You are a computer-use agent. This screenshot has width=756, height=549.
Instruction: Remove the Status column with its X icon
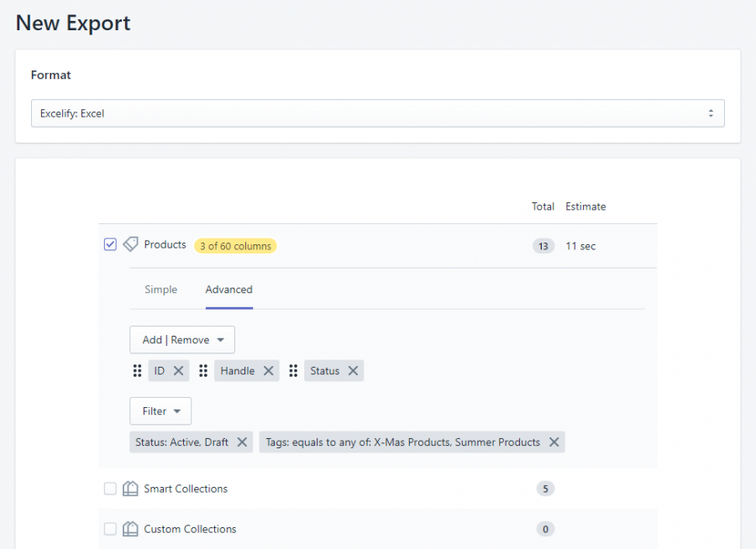[351, 370]
